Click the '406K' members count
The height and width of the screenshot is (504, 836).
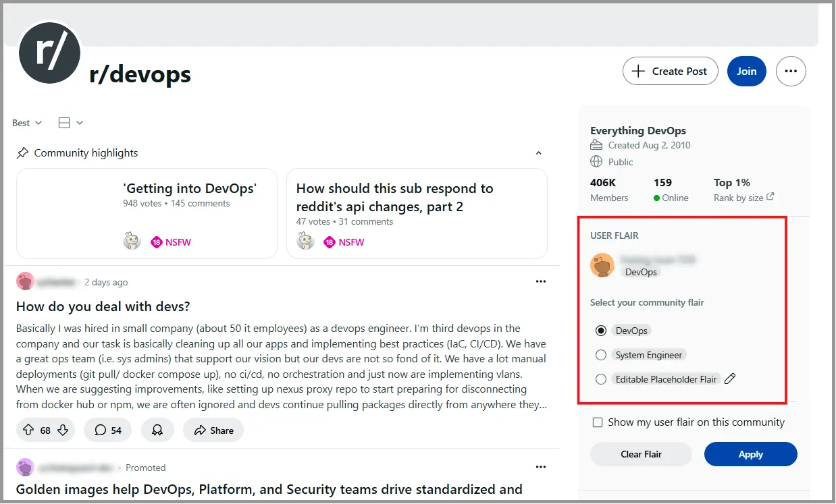click(603, 183)
